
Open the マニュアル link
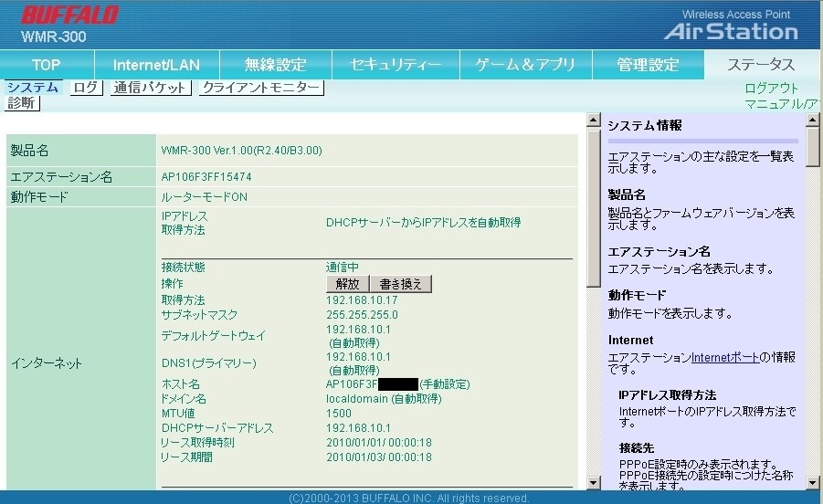[782, 104]
